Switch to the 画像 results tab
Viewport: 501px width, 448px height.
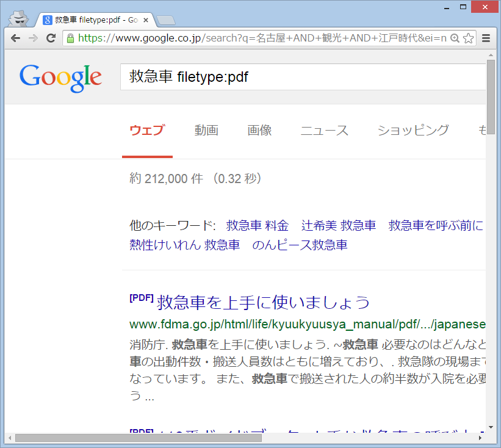point(259,131)
